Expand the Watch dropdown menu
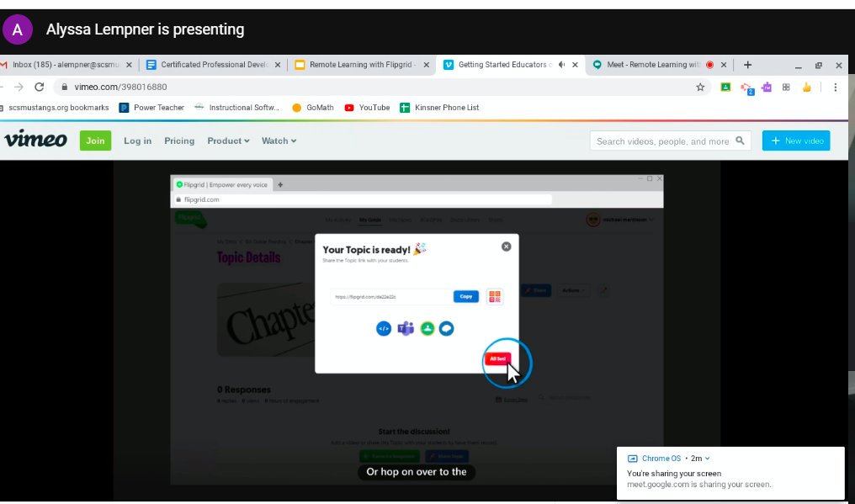The width and height of the screenshot is (855, 504). (x=279, y=141)
